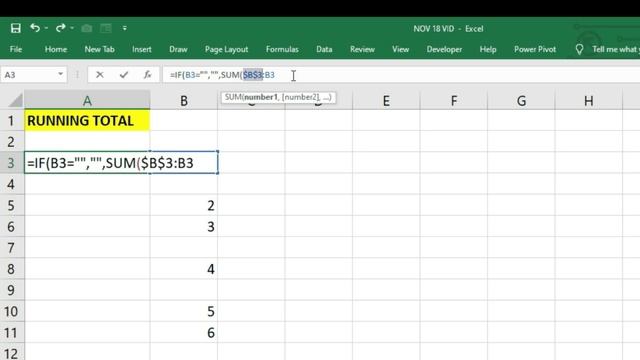Click cell B5 containing 2

point(184,205)
